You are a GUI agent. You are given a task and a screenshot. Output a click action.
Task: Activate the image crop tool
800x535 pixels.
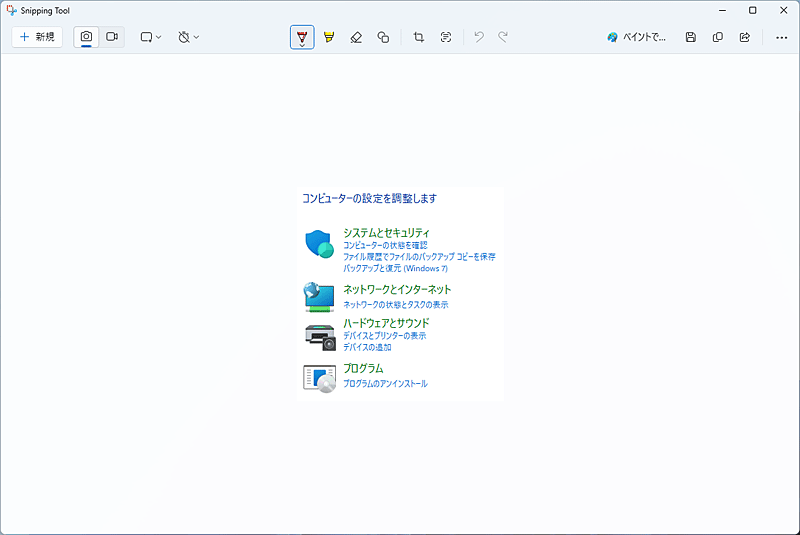click(x=419, y=37)
